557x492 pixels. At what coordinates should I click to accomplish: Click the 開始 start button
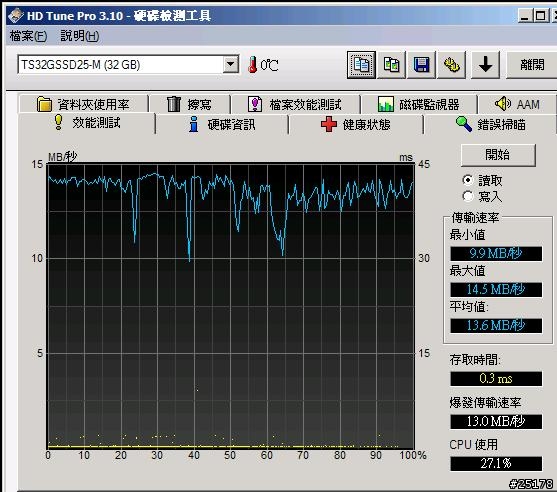(498, 155)
